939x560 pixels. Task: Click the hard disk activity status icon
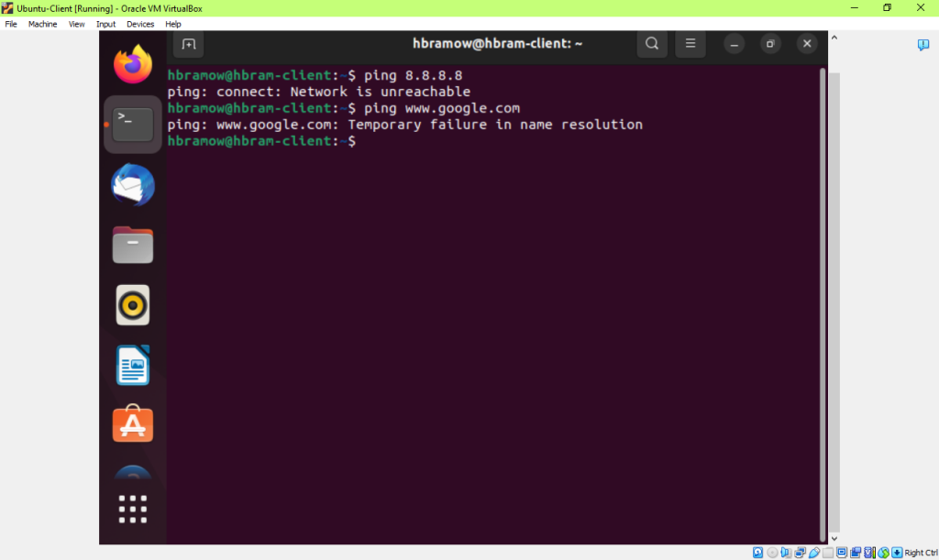757,553
